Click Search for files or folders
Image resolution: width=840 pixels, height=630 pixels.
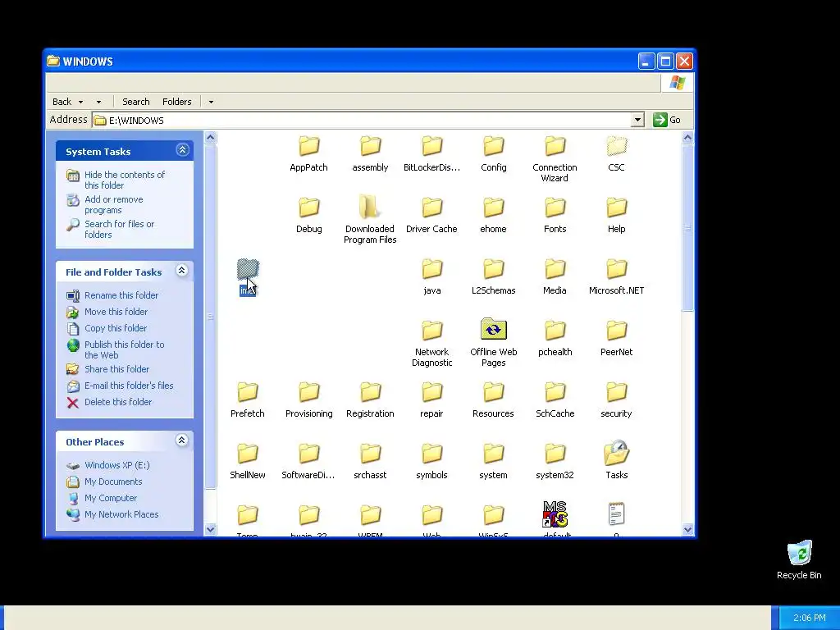click(x=120, y=230)
